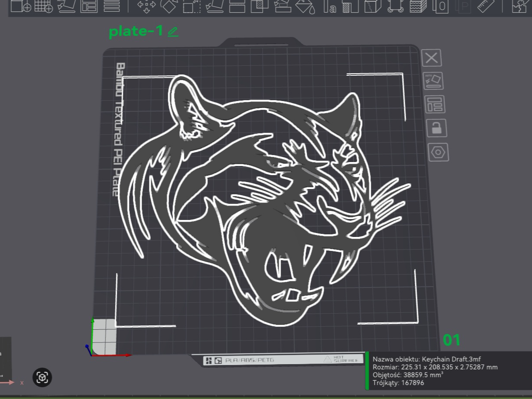Screen dimensions: 532x399
Task: Open the Cut tool
Action: (237, 6)
